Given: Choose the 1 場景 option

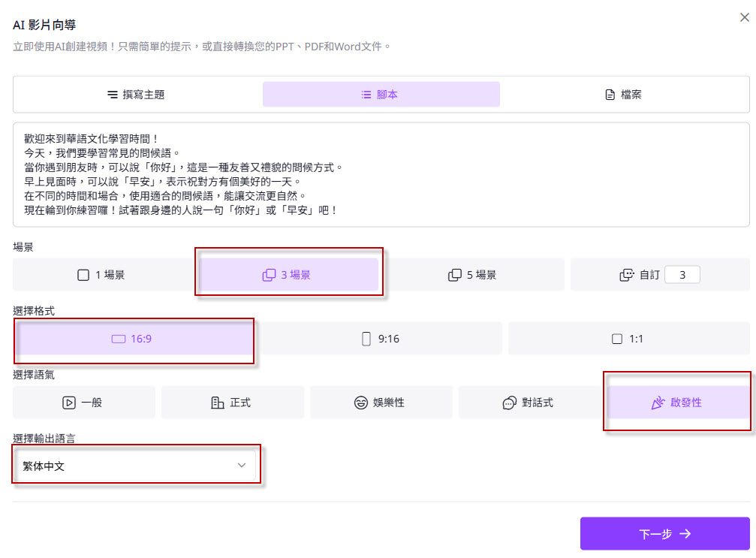Looking at the screenshot, I should [x=101, y=275].
